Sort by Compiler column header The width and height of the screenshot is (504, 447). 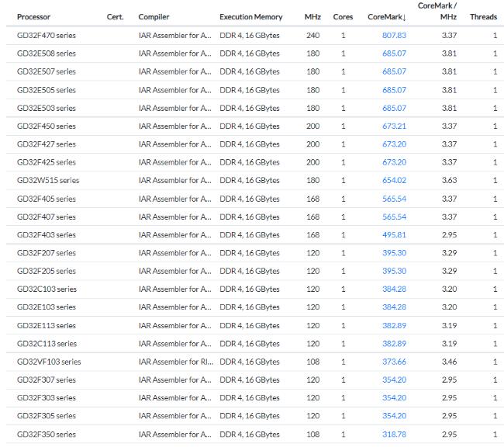[x=154, y=17]
